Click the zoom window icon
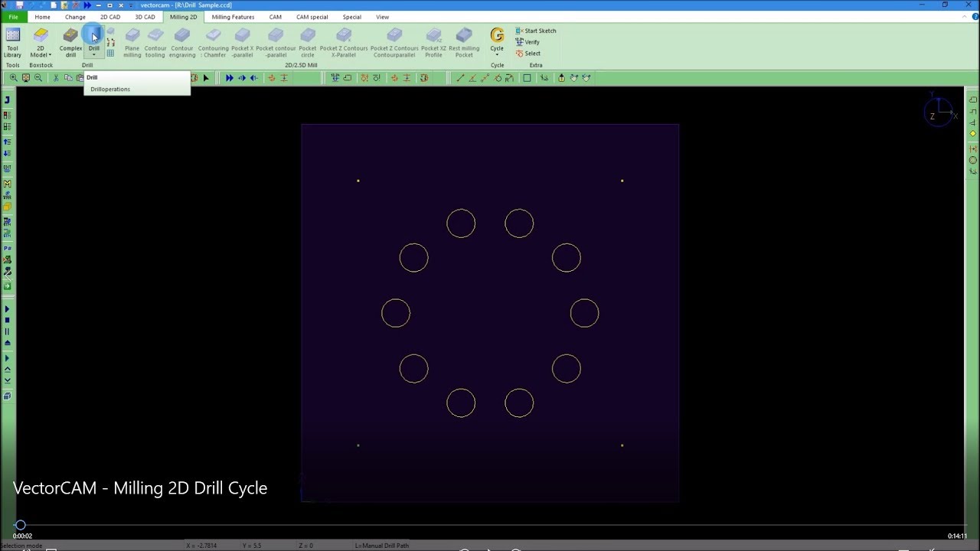Image resolution: width=980 pixels, height=551 pixels. [26, 78]
